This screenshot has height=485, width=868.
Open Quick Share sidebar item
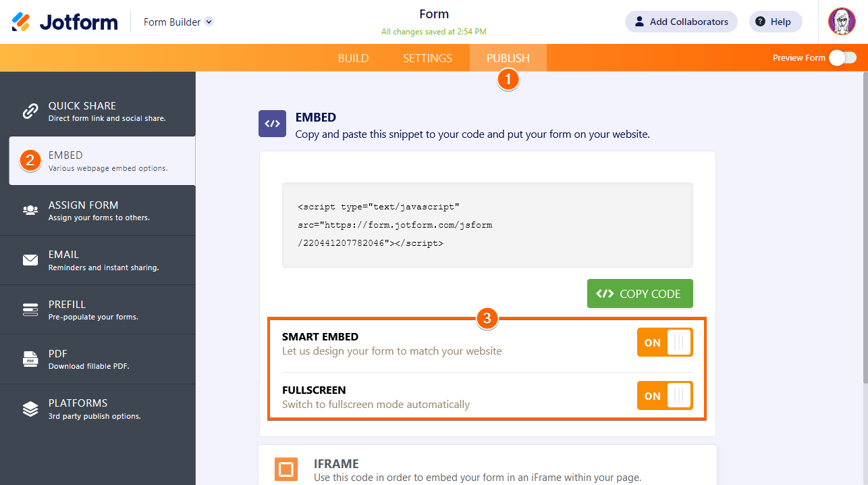98,111
